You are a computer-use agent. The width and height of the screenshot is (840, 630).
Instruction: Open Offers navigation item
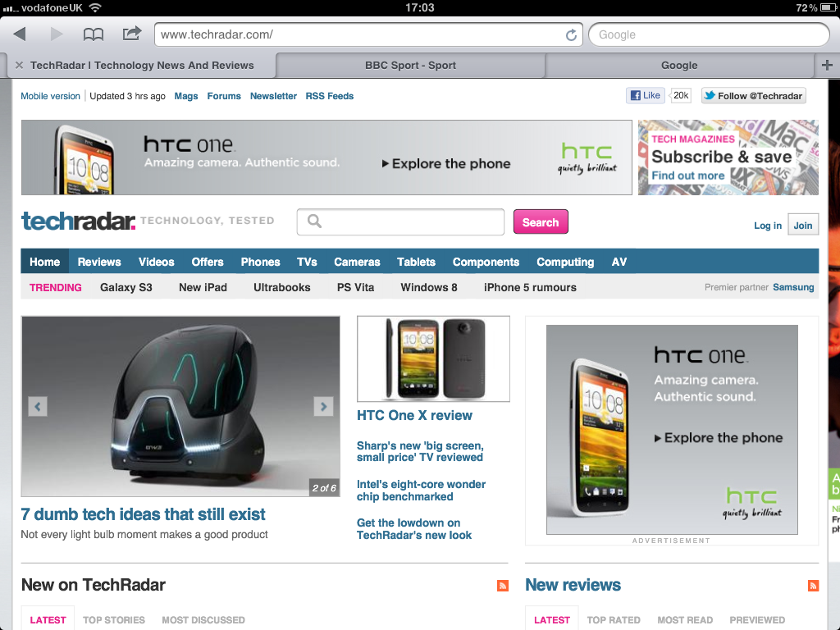pyautogui.click(x=208, y=262)
